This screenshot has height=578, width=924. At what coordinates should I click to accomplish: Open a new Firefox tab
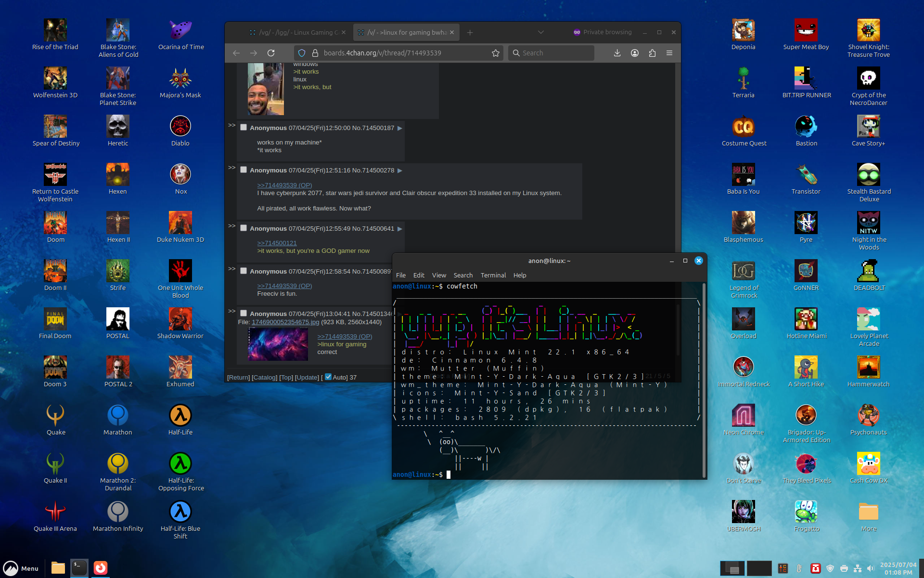click(x=470, y=32)
